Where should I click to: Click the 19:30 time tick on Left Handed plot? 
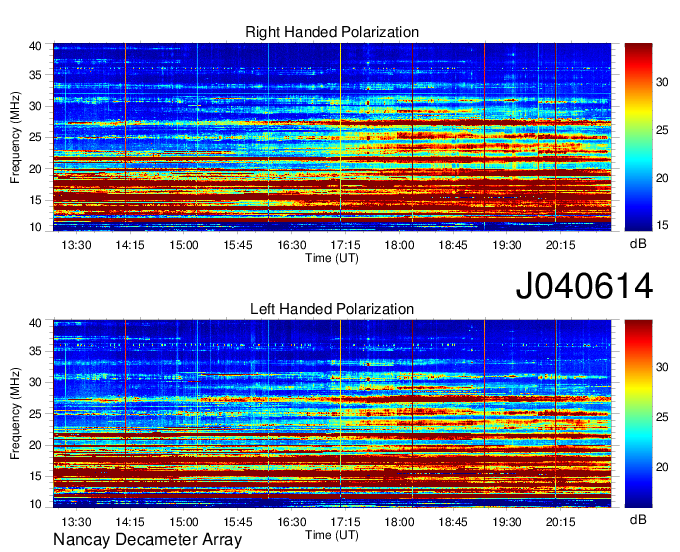pyautogui.click(x=507, y=521)
